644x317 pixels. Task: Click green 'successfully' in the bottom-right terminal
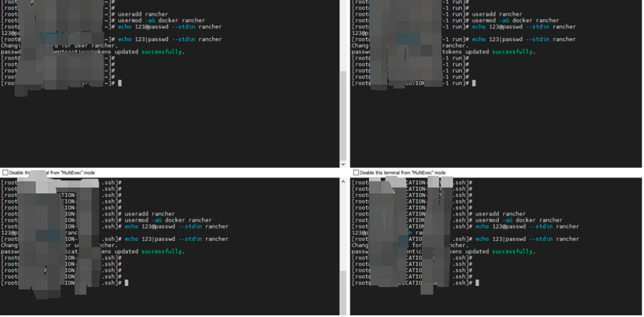click(x=512, y=252)
